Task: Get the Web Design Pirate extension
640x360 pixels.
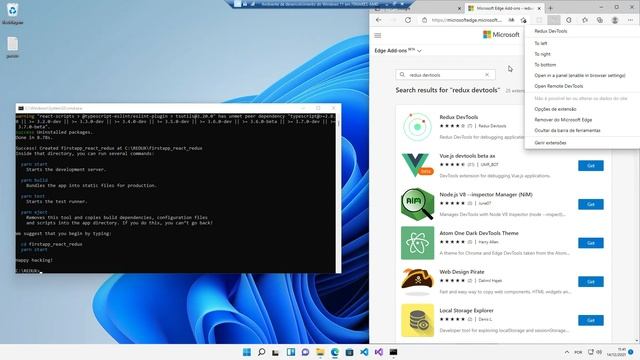Action: click(x=591, y=282)
